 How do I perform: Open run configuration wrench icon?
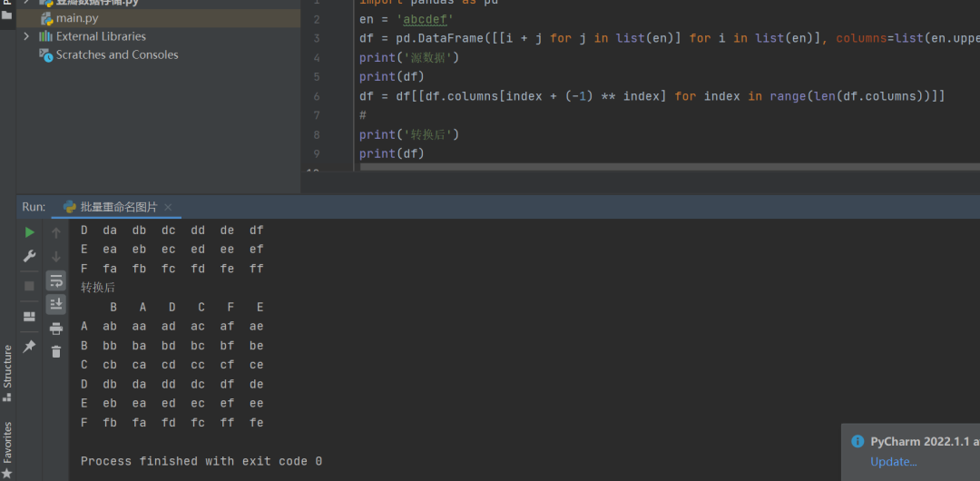tap(29, 256)
